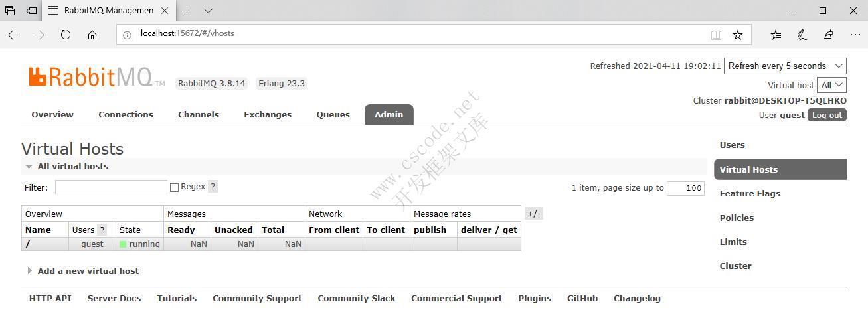Click the Filter text field
Viewport: 868px width, 310px height.
pos(111,187)
